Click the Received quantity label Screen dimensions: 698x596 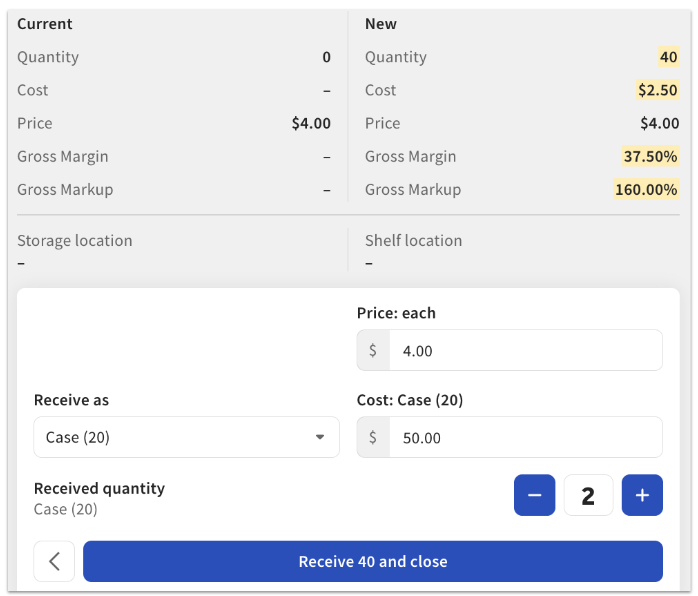pos(99,488)
